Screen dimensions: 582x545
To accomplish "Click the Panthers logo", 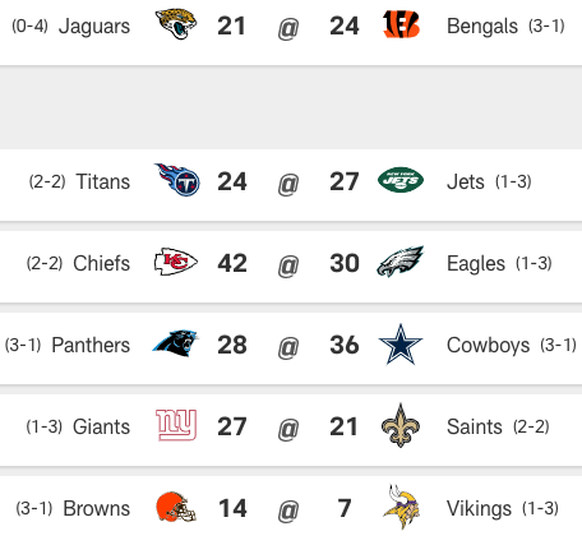I will click(x=176, y=343).
